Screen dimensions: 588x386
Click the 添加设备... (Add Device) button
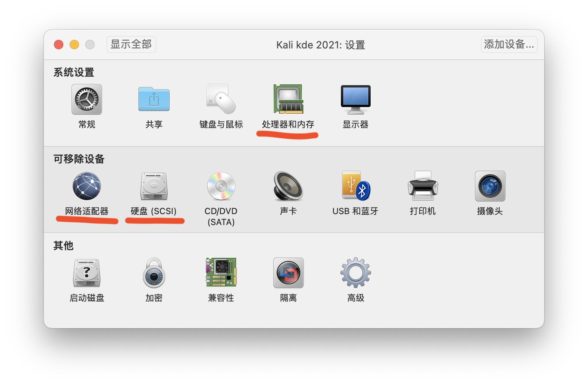coord(509,45)
